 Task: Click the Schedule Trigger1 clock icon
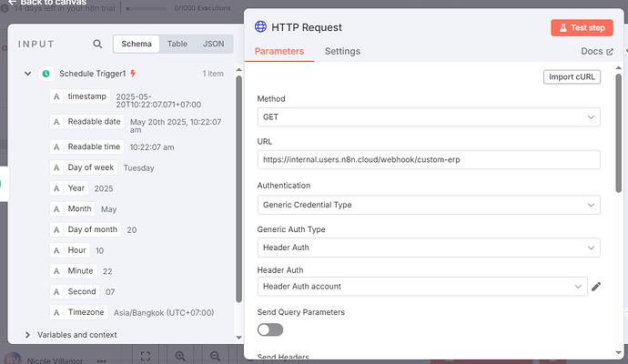pos(46,73)
